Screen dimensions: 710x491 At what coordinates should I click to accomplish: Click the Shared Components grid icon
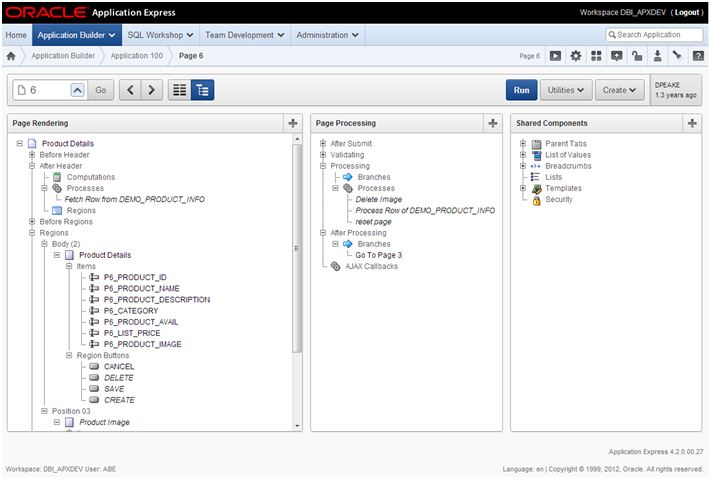[x=596, y=56]
